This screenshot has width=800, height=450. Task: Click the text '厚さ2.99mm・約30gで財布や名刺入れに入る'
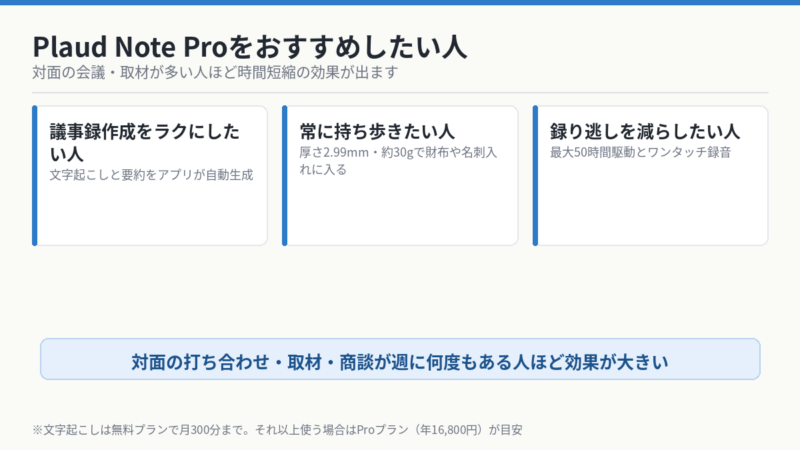(398, 161)
